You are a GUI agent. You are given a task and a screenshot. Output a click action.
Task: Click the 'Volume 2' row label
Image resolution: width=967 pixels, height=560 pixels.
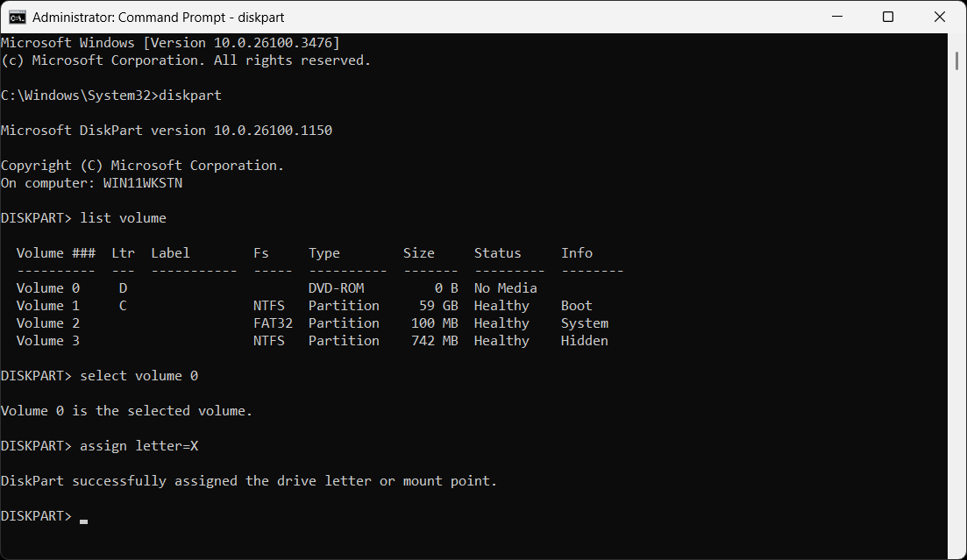(x=48, y=323)
